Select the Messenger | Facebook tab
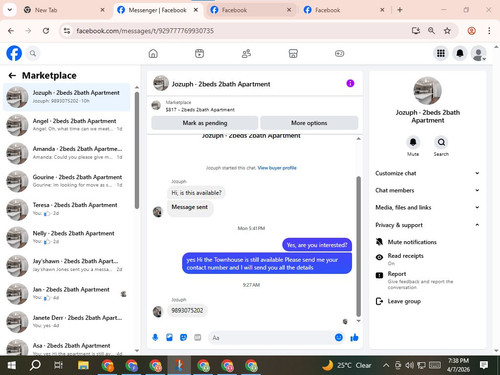The width and height of the screenshot is (500, 375). pyautogui.click(x=157, y=10)
